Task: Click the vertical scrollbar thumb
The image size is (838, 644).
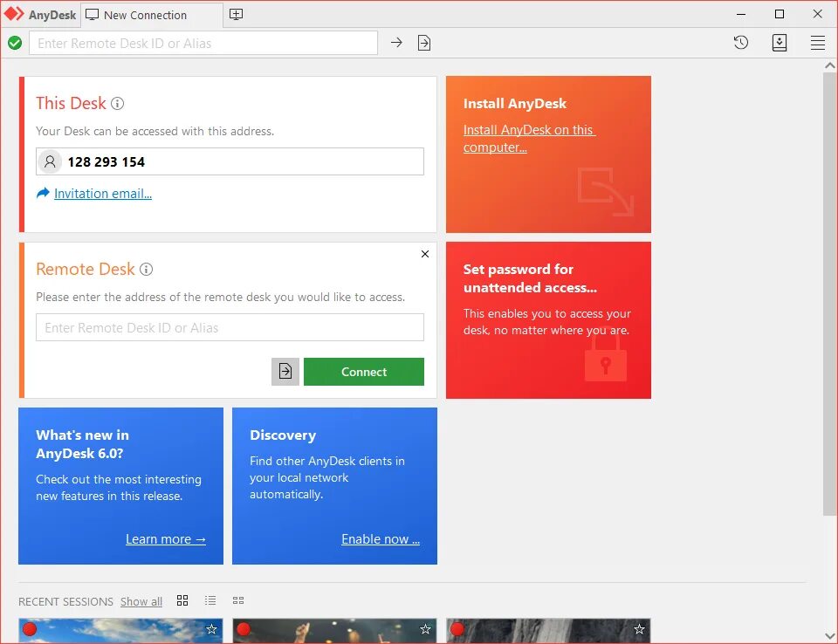Action: pyautogui.click(x=829, y=294)
